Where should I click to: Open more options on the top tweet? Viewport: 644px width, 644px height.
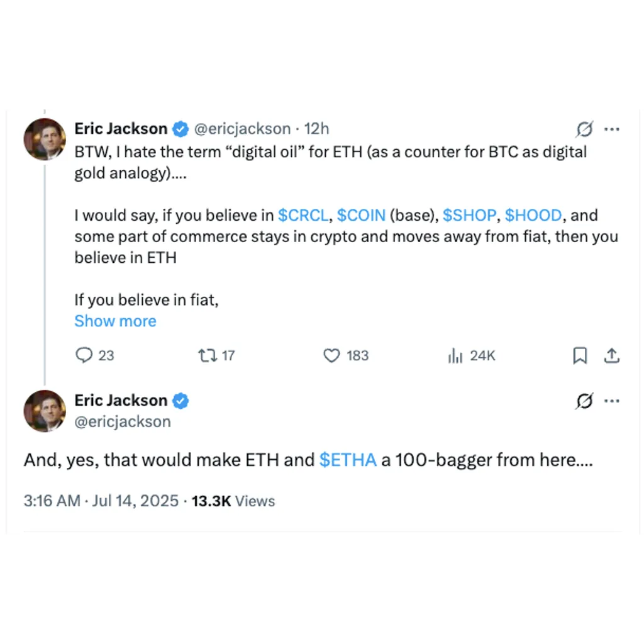click(x=611, y=130)
